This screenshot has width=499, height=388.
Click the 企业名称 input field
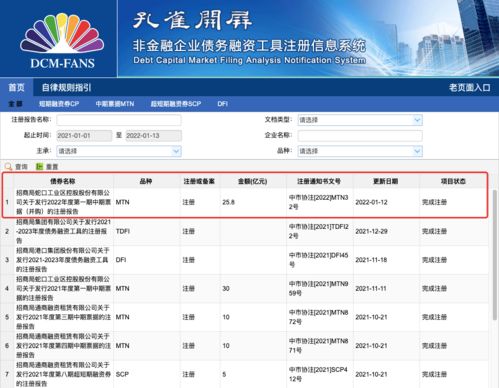point(360,135)
